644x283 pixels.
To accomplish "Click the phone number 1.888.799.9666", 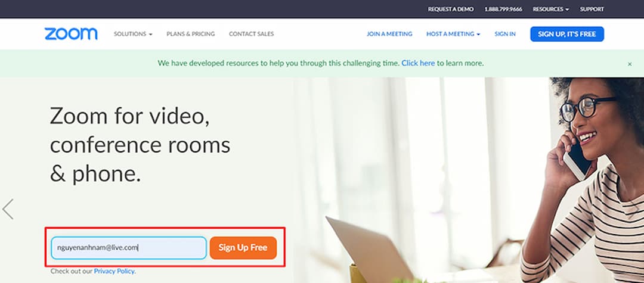I will click(503, 9).
